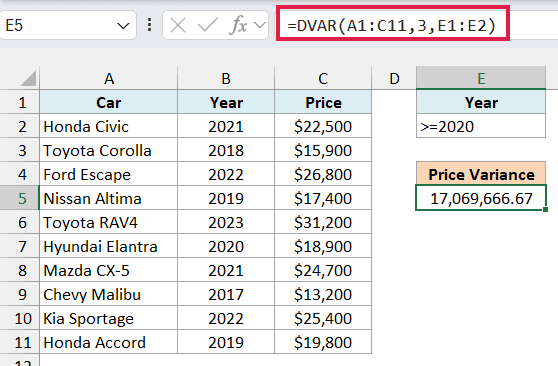Viewport: 558px width, 366px height.
Task: Click the Kia Sportage cell
Action: tap(109, 318)
